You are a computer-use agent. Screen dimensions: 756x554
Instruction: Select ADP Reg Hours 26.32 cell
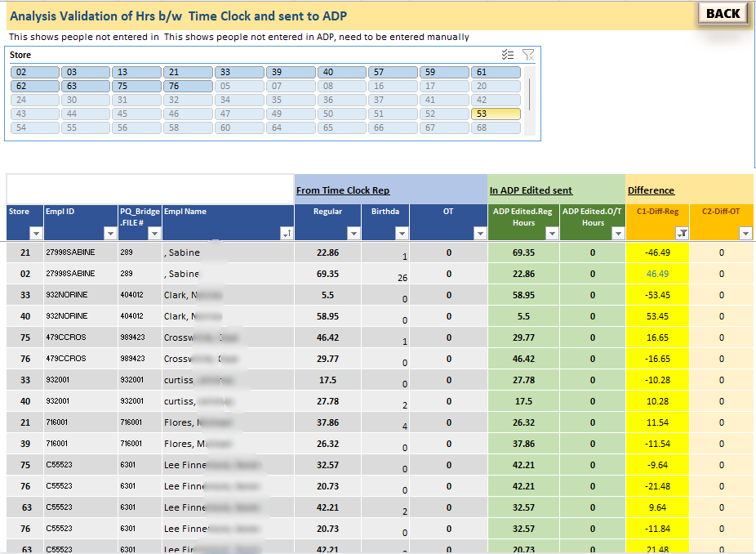(x=523, y=422)
